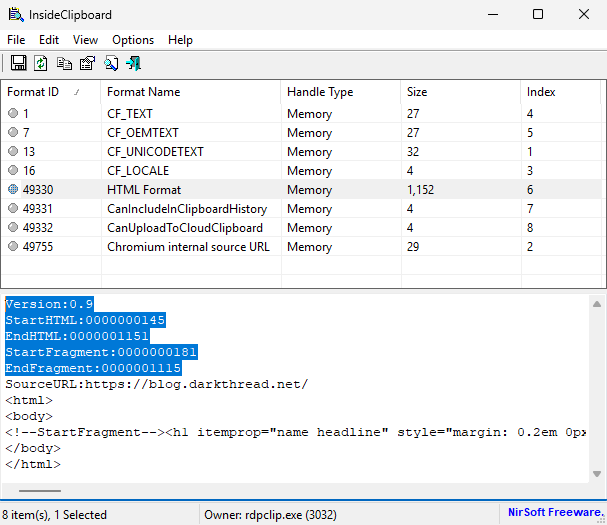Click the Exit toolbar icon
This screenshot has height=525, width=607.
pyautogui.click(x=133, y=63)
